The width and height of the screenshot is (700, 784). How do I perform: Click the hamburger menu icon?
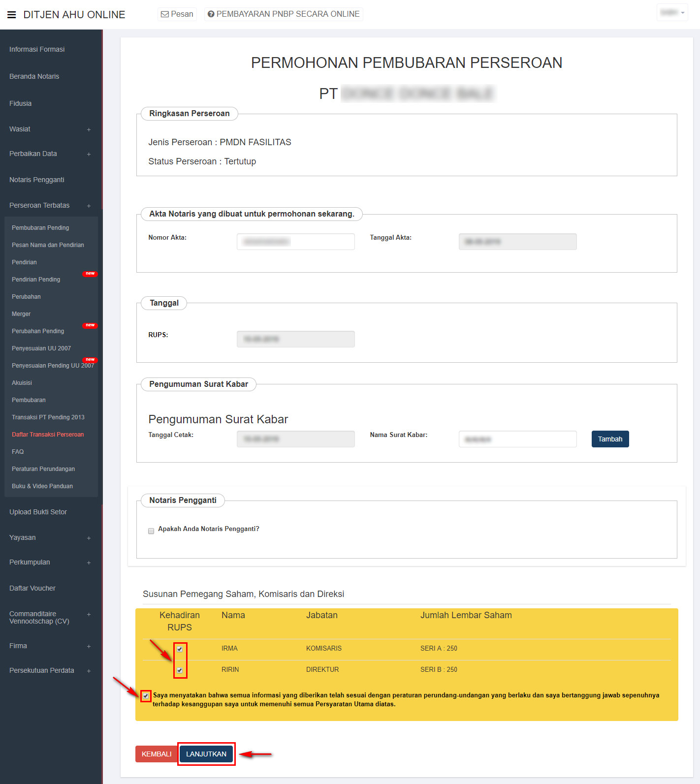pyautogui.click(x=12, y=15)
